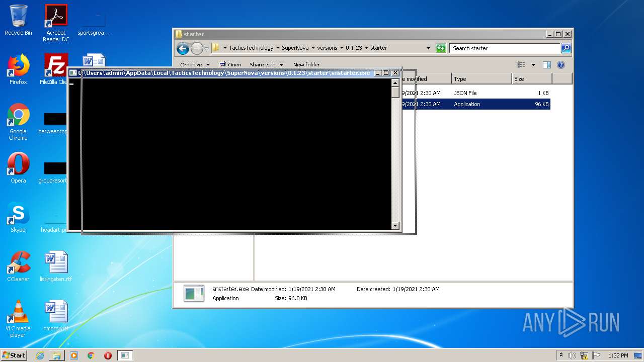This screenshot has width=644, height=362.
Task: Expand arrow after SuperNova breadcrumb
Action: 312,48
